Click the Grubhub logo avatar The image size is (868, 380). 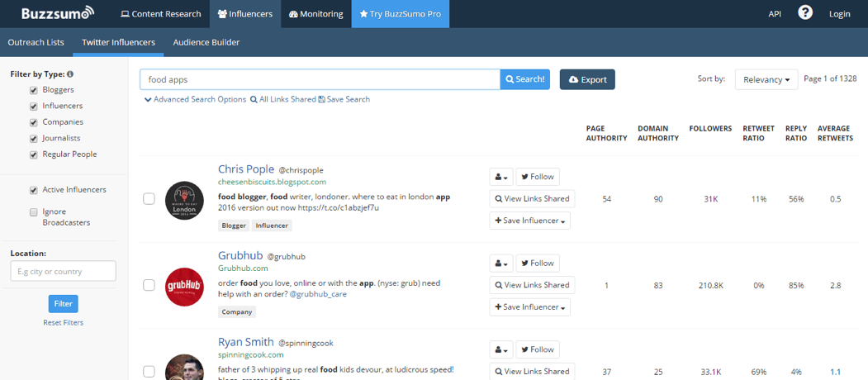pyautogui.click(x=184, y=287)
